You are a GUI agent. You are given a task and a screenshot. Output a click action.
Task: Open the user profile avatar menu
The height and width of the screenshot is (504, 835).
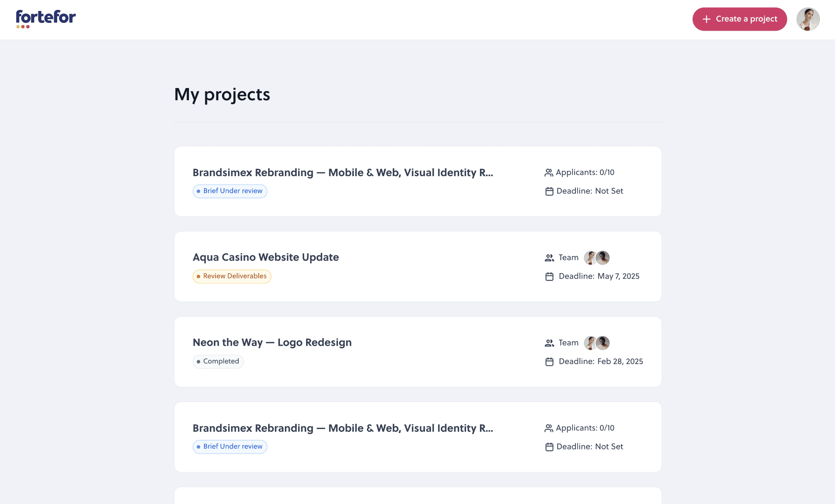pyautogui.click(x=808, y=19)
